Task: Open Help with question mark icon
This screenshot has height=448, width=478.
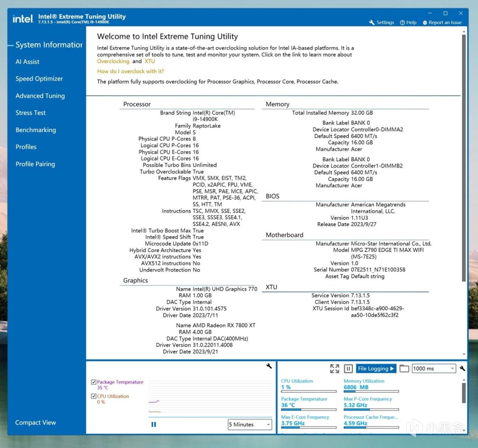Action: pos(408,23)
